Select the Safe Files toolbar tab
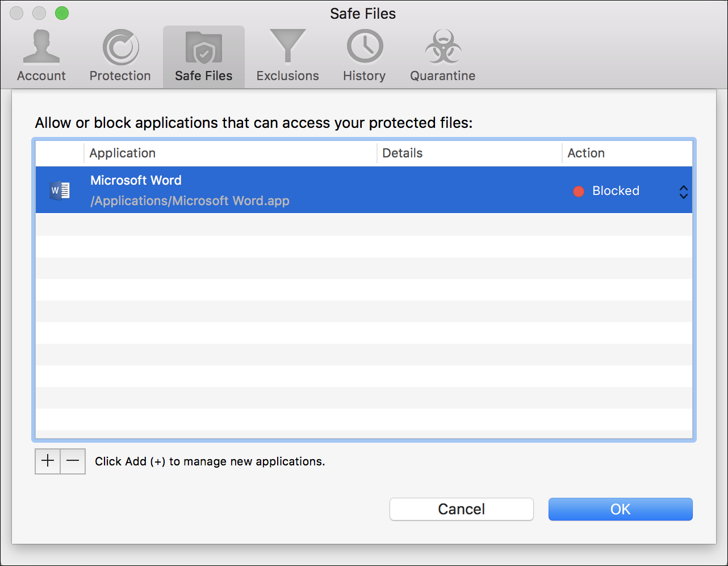728x566 pixels. click(204, 56)
